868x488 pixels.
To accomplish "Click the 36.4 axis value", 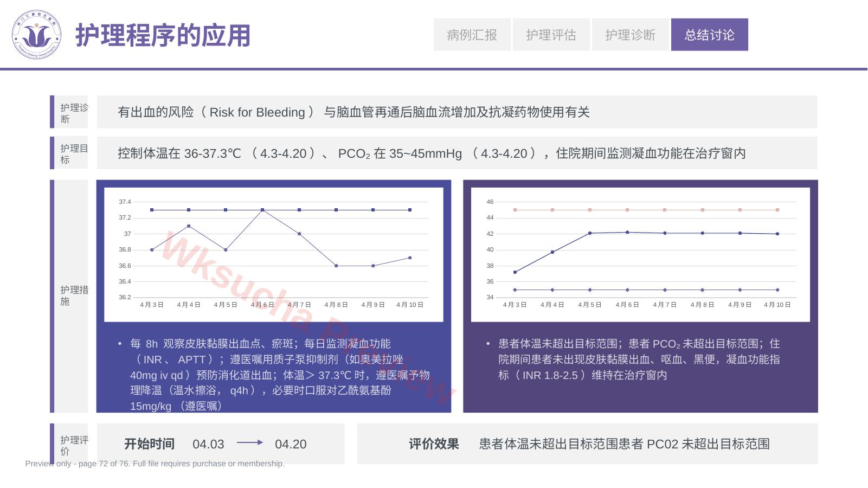I will (x=125, y=281).
